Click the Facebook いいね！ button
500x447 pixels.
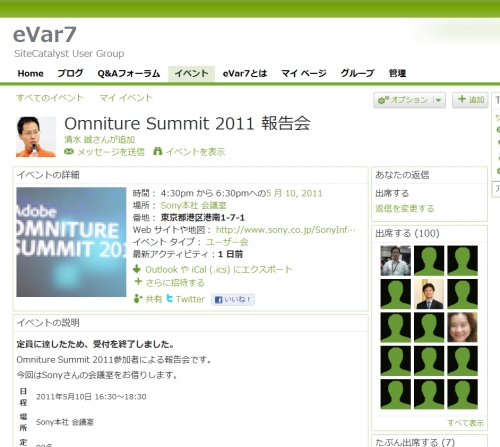coord(233,300)
